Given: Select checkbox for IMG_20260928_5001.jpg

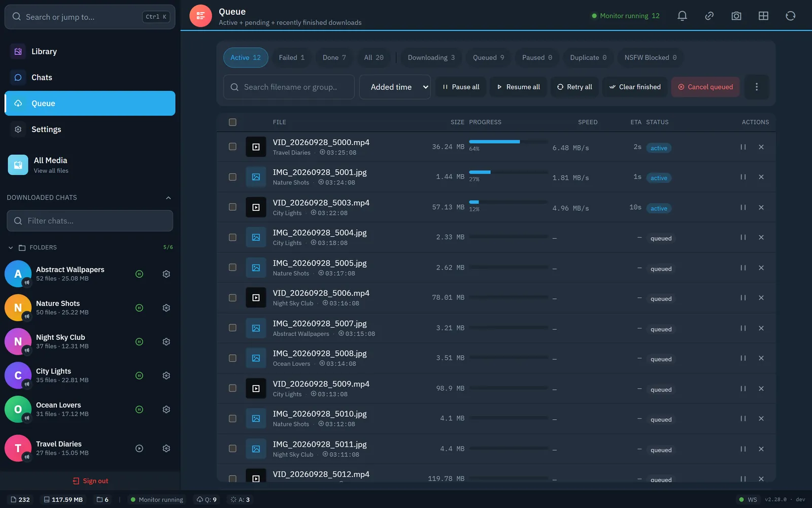Looking at the screenshot, I should [232, 177].
